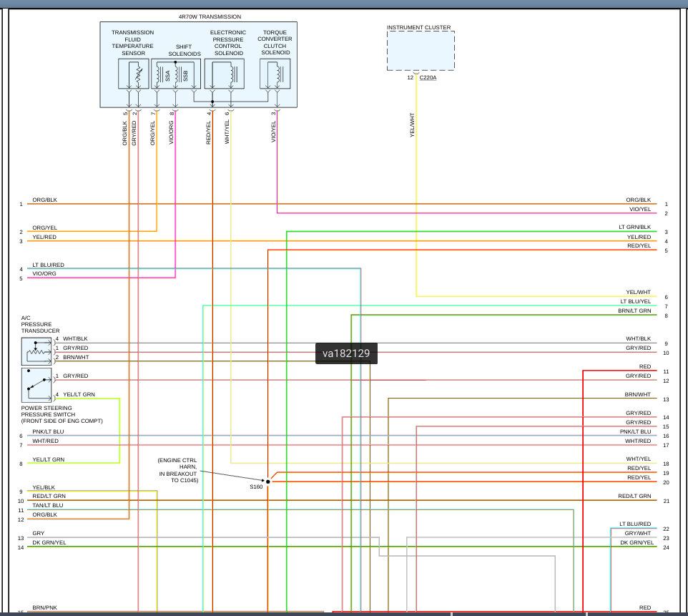This screenshot has width=688, height=616.
Task: Click the vertical RED/YEL label at transmission pin 4
Action: [208, 132]
